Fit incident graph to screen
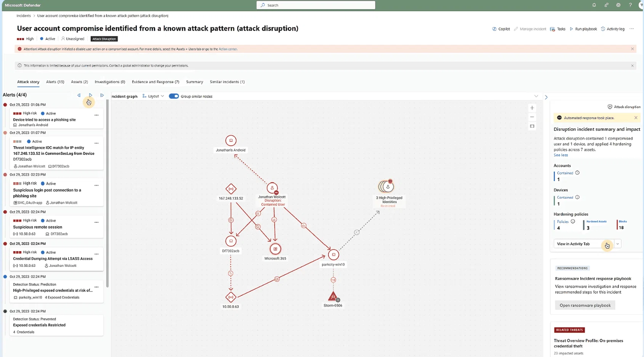This screenshot has width=644, height=357. 532,126
